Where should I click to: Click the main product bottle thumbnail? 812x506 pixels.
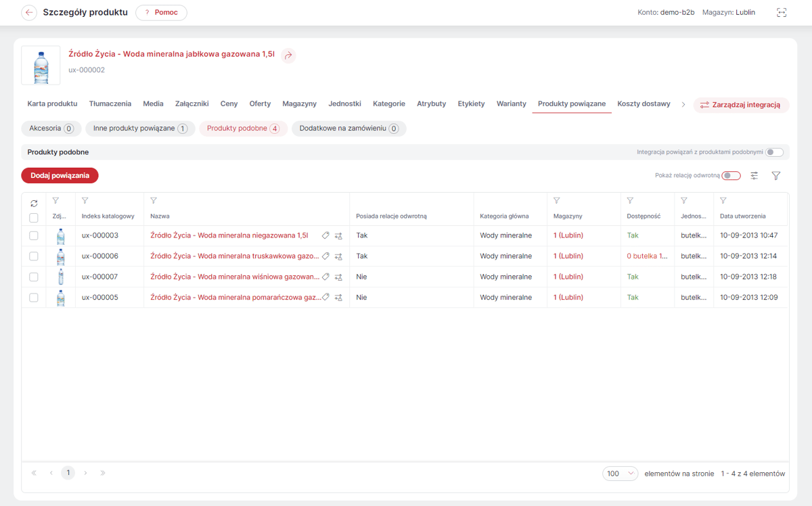tap(41, 66)
